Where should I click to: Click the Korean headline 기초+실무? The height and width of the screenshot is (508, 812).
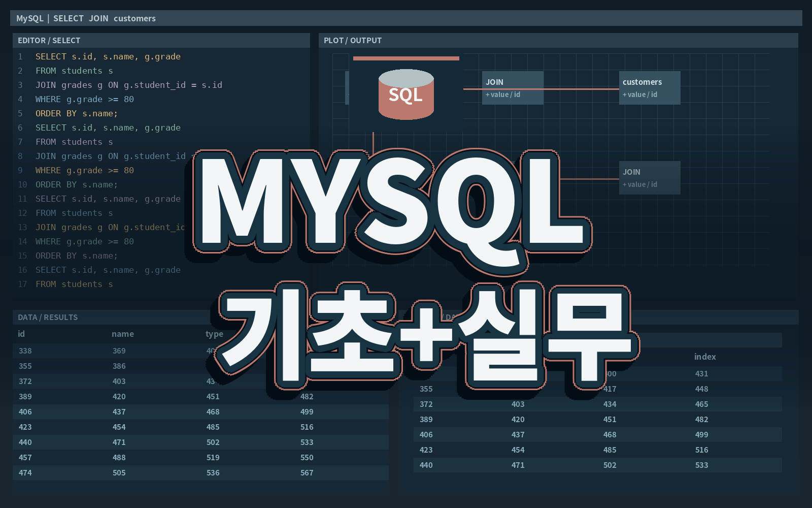click(426, 336)
